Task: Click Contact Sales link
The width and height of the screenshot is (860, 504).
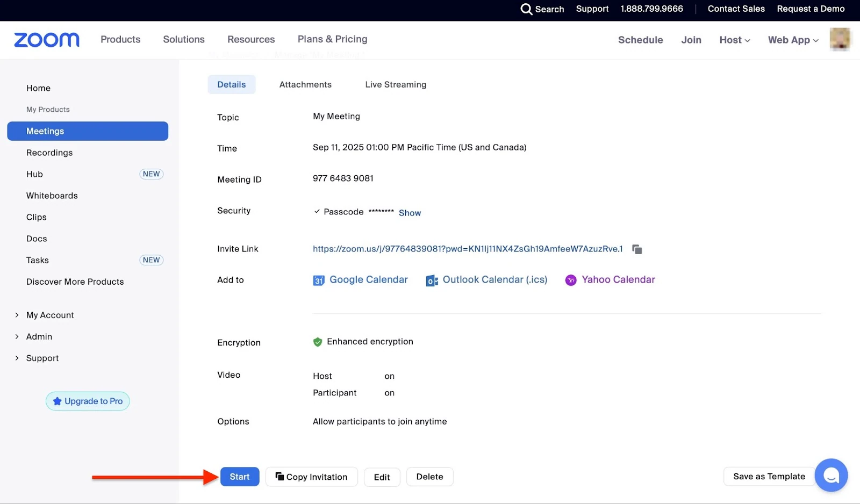Action: (x=736, y=9)
